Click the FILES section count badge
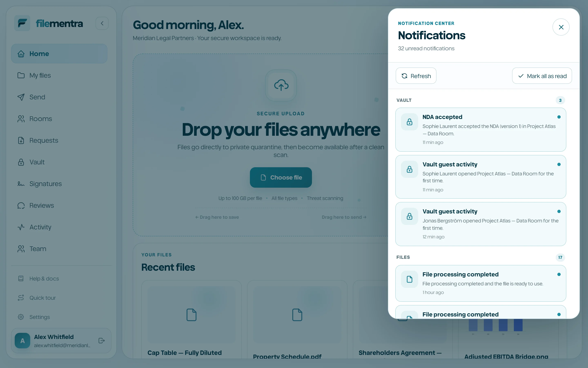 [x=560, y=258]
